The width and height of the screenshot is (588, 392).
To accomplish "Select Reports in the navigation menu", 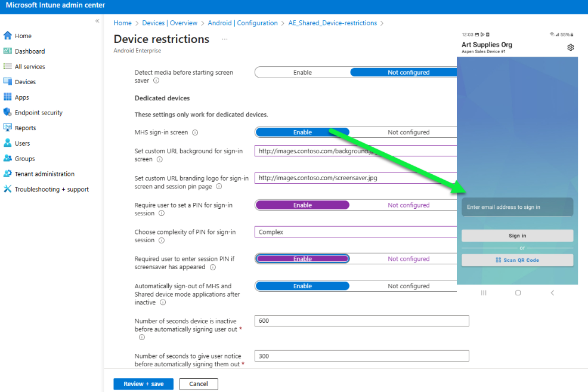I will 26,128.
